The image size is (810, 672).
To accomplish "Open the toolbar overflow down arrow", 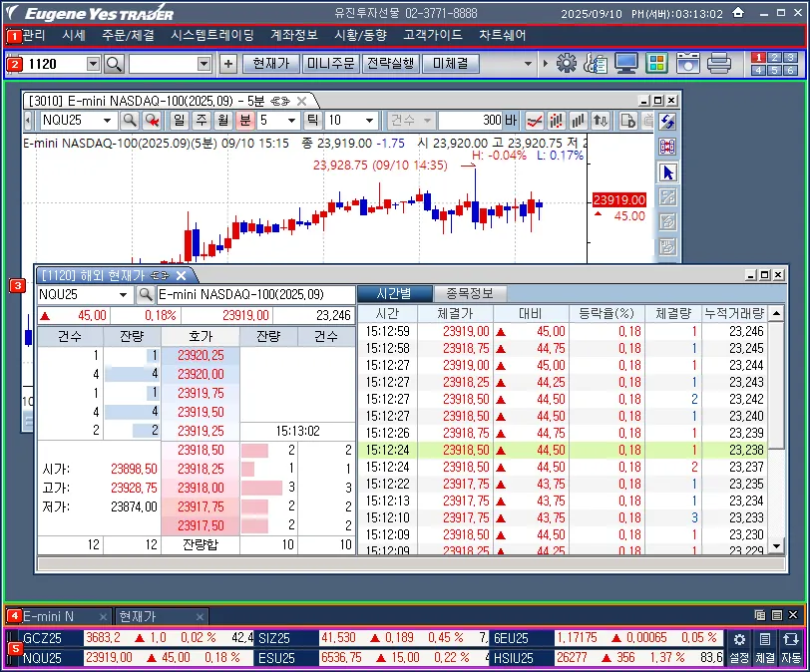I will tap(528, 64).
